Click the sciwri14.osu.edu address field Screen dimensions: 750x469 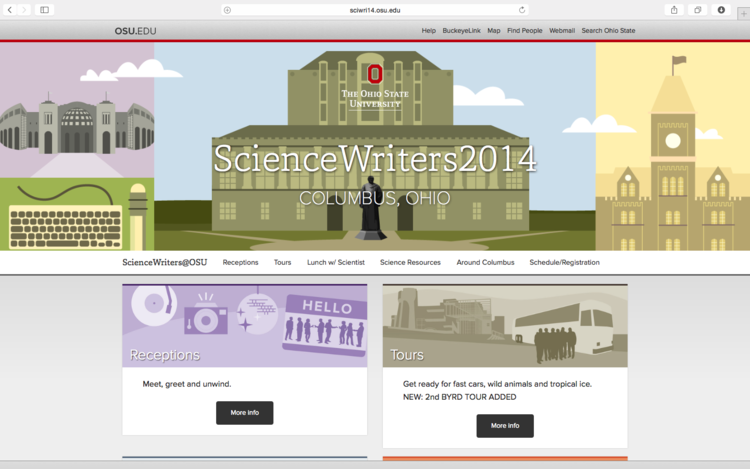click(x=375, y=10)
